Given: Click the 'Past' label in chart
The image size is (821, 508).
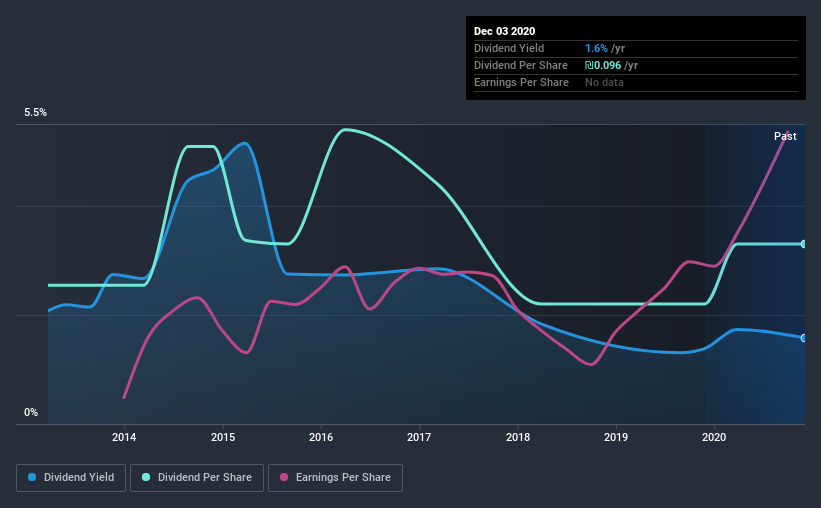Looking at the screenshot, I should 785,136.
